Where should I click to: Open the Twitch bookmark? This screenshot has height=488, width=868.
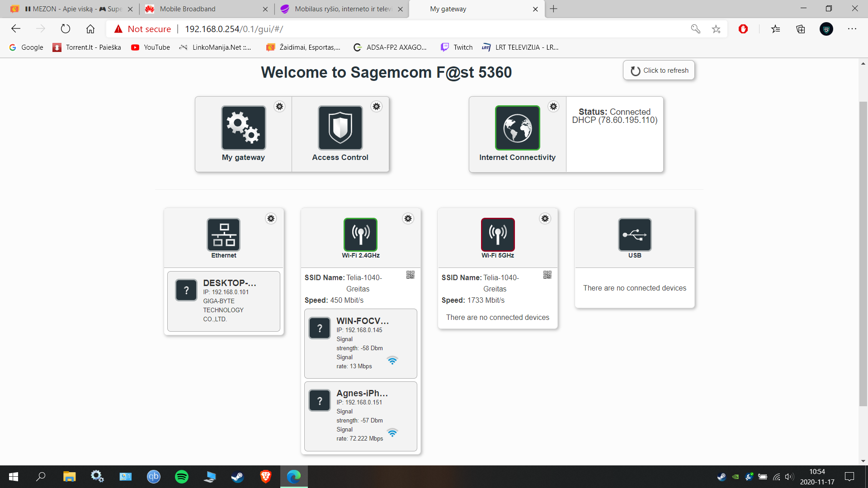457,47
